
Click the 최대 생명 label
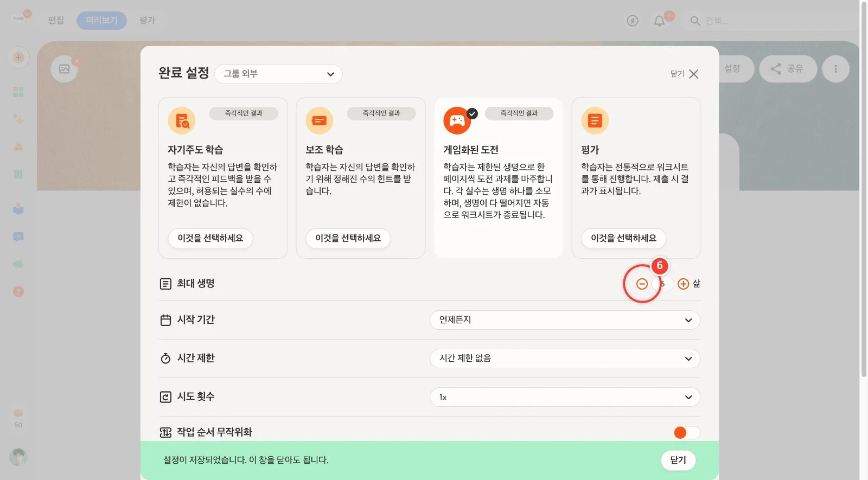point(196,284)
